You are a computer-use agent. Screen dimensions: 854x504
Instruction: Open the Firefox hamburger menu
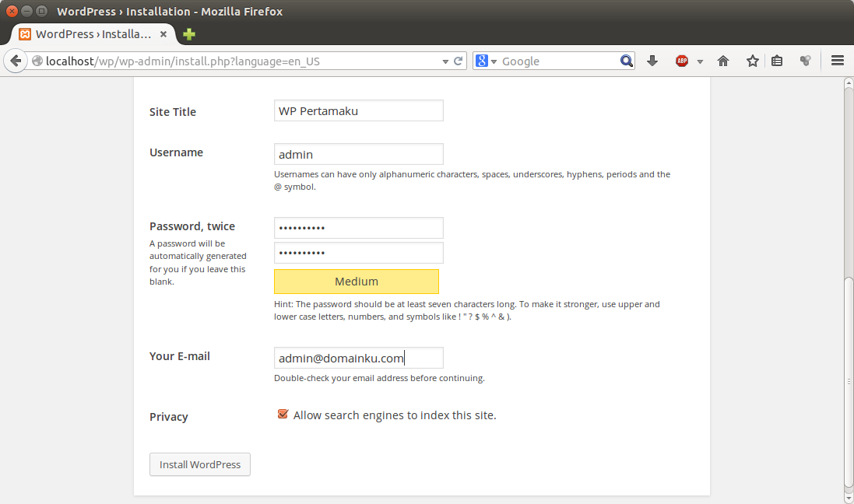(838, 61)
